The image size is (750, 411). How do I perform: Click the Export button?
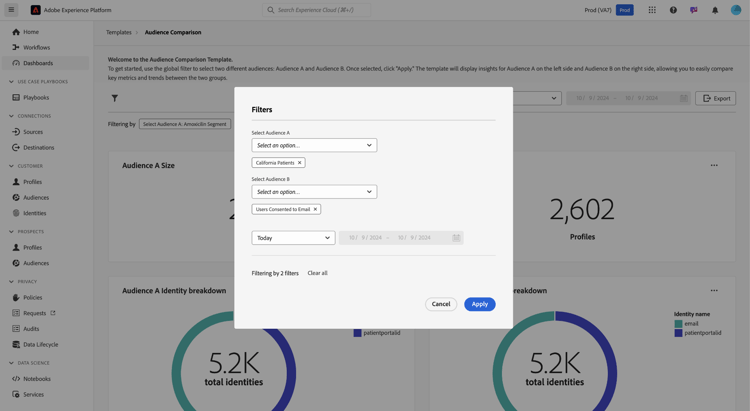click(716, 98)
